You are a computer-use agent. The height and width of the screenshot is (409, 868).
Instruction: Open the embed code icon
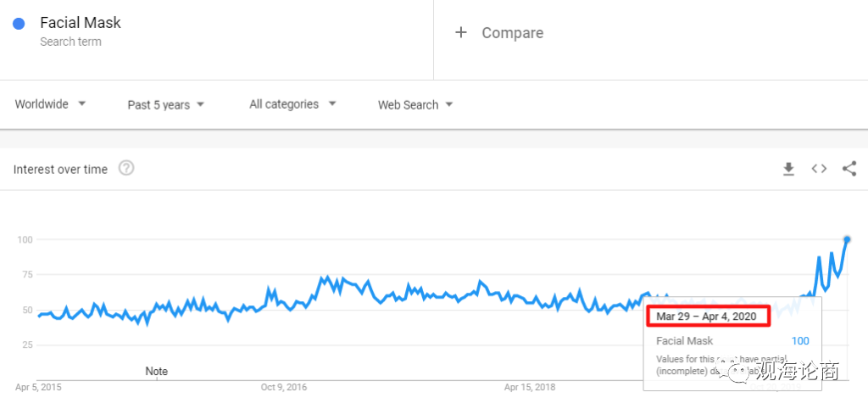point(819,169)
